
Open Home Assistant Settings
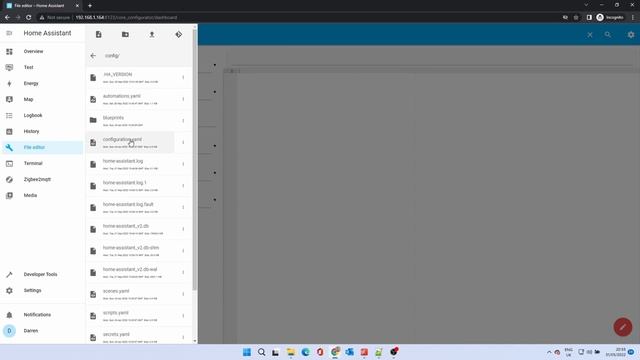click(x=42, y=290)
